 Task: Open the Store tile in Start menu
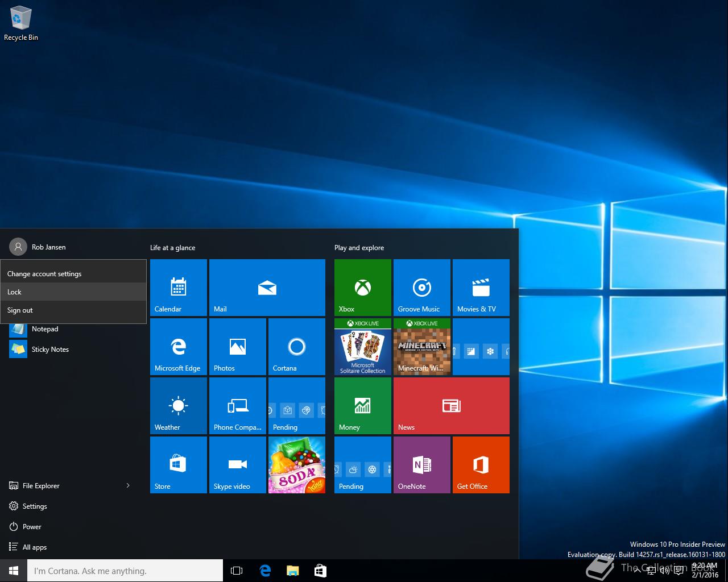pyautogui.click(x=179, y=465)
